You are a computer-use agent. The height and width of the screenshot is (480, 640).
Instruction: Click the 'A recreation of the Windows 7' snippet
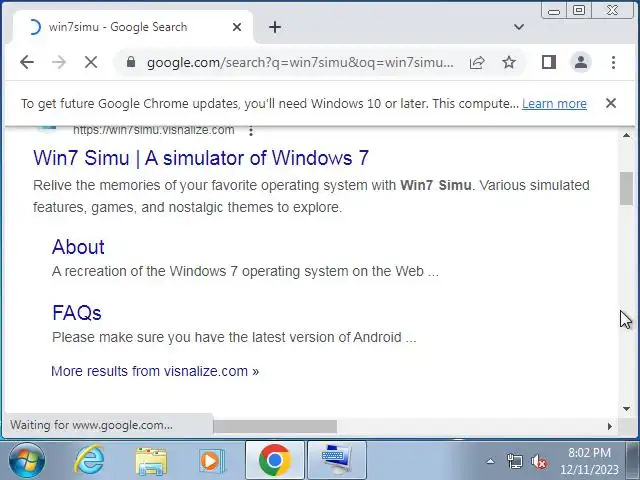pos(245,271)
